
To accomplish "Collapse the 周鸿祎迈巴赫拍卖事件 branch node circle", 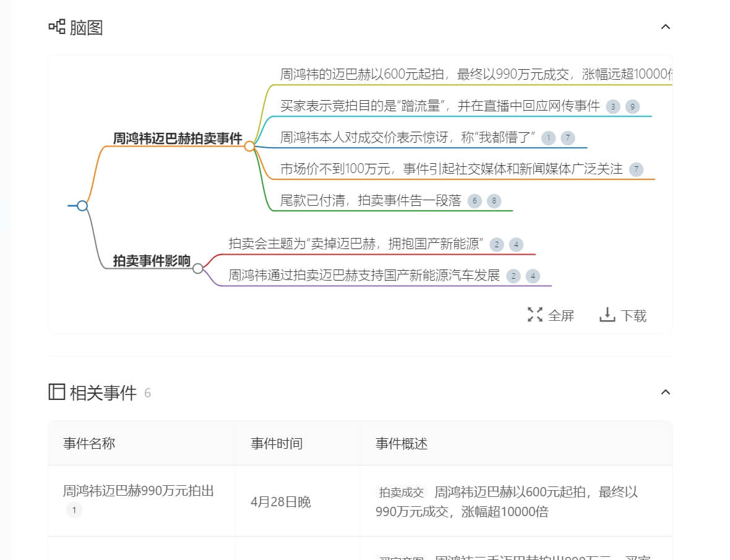I will (x=249, y=146).
